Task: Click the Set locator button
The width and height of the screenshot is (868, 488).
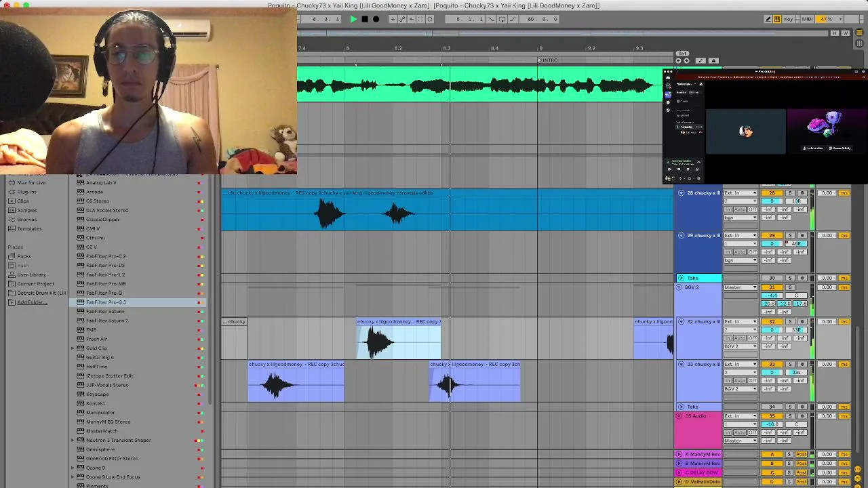Action: click(x=682, y=54)
